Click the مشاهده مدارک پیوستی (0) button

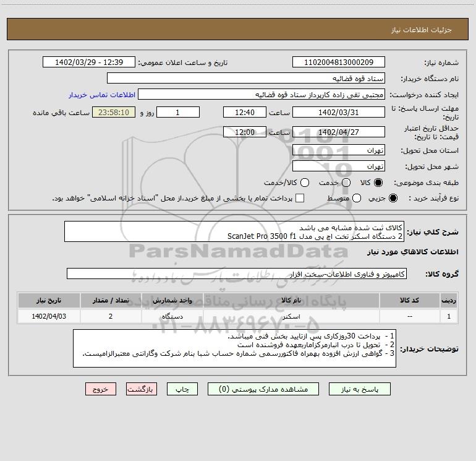[263, 389]
